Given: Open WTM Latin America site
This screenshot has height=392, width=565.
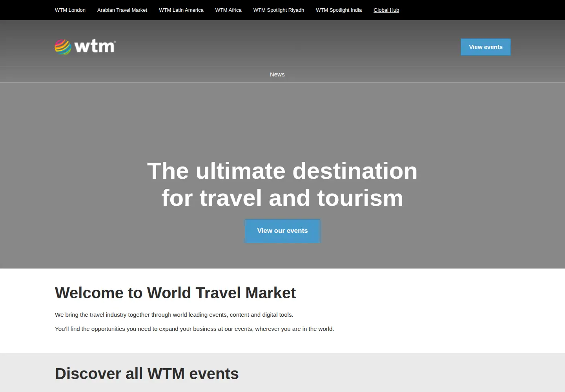Looking at the screenshot, I should 181,10.
